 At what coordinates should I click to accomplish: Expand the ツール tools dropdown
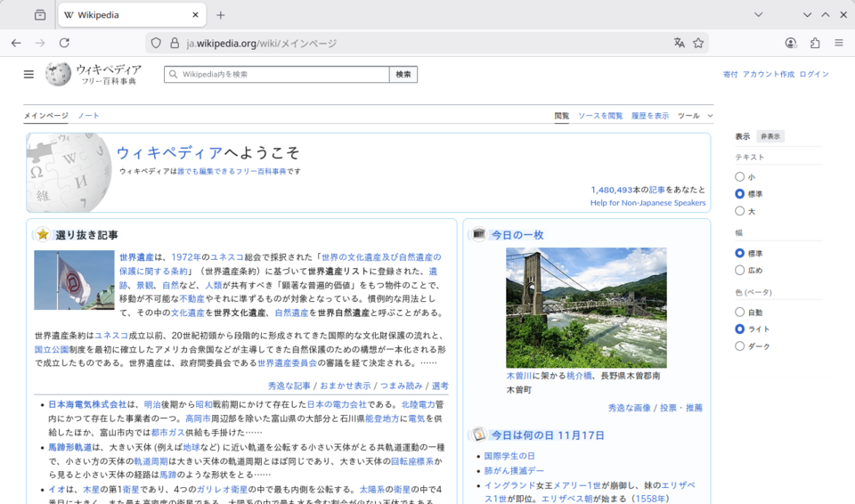[695, 116]
